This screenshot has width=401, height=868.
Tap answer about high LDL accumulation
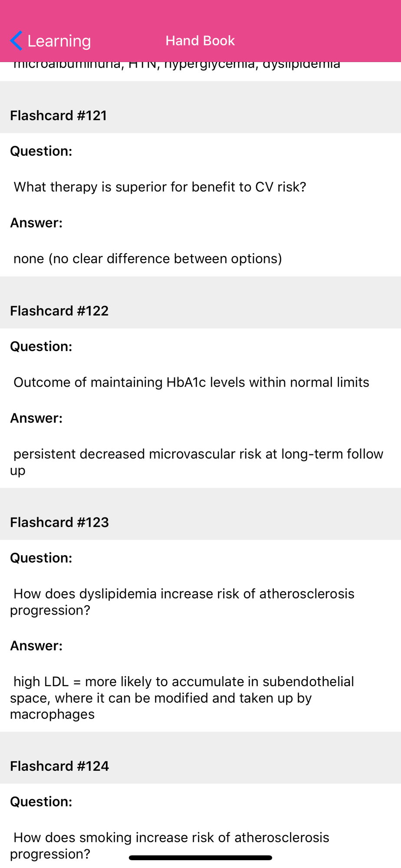tap(182, 698)
